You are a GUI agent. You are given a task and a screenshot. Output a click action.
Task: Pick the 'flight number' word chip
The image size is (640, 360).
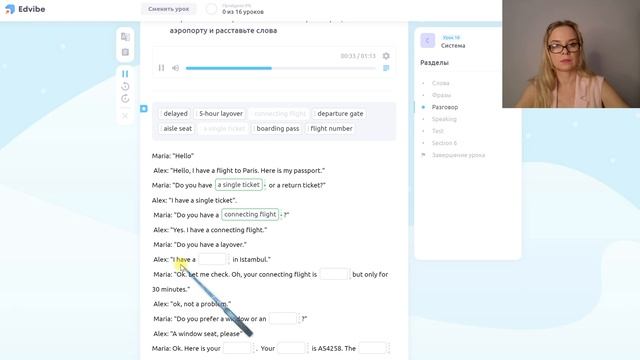coord(330,129)
